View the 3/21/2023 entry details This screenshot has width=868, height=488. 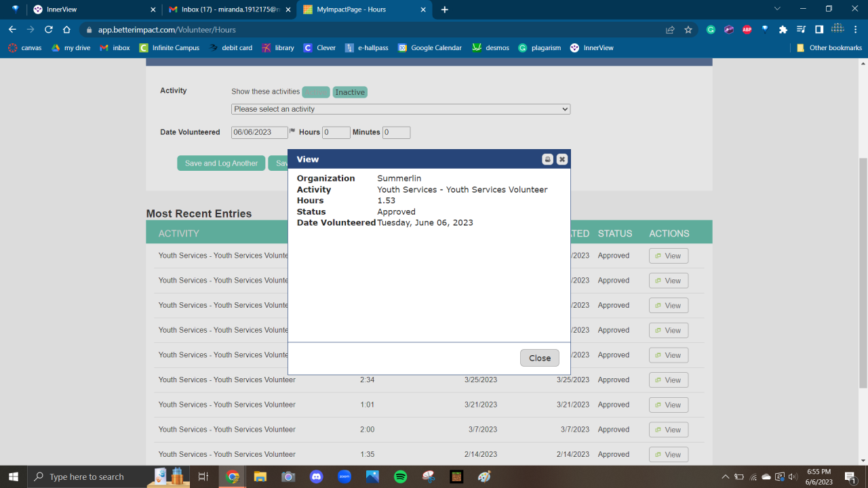(669, 405)
